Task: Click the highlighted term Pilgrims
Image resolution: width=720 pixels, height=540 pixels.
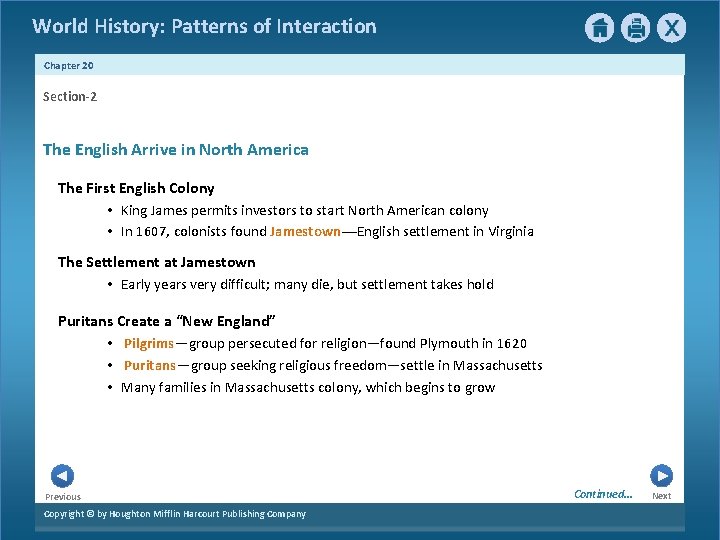Action: (149, 343)
